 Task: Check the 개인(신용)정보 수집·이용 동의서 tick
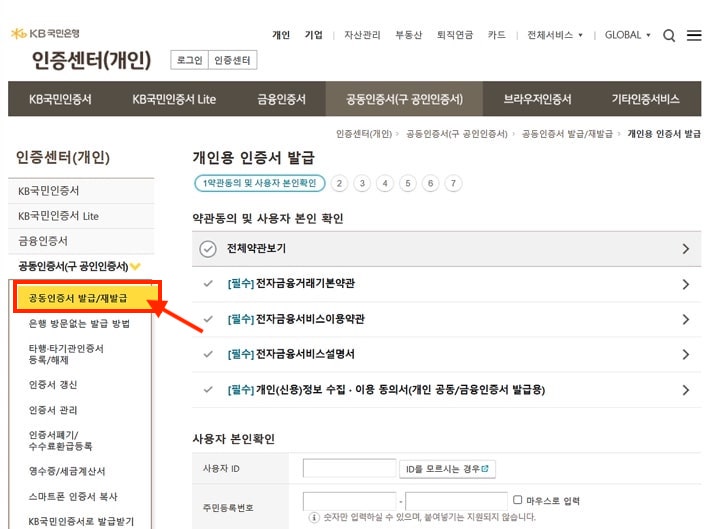pos(208,389)
